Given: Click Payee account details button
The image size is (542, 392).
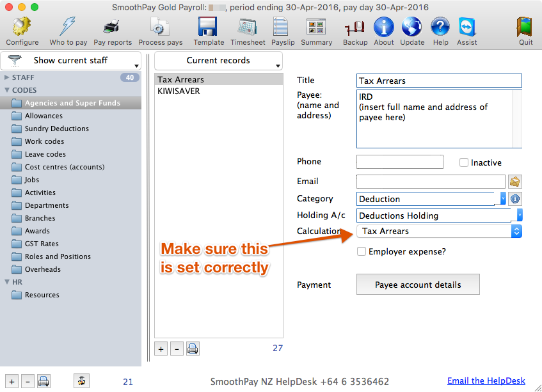Looking at the screenshot, I should click(418, 285).
